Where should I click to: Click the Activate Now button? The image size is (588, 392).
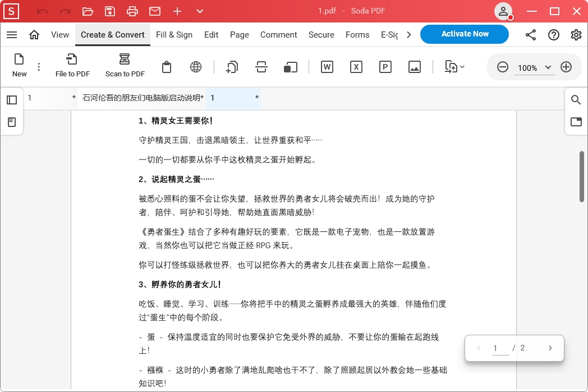point(464,34)
